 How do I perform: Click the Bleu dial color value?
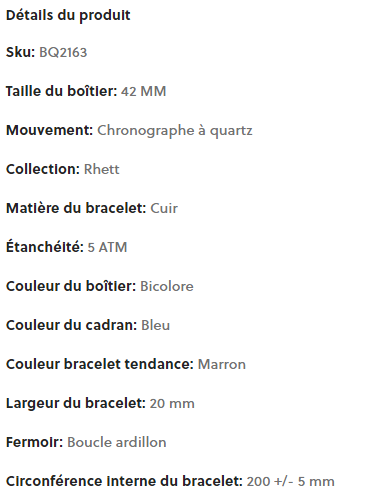click(x=156, y=325)
